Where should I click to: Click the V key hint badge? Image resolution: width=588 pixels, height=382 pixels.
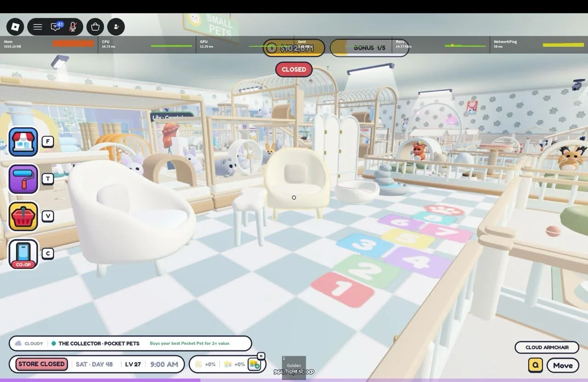coord(48,216)
